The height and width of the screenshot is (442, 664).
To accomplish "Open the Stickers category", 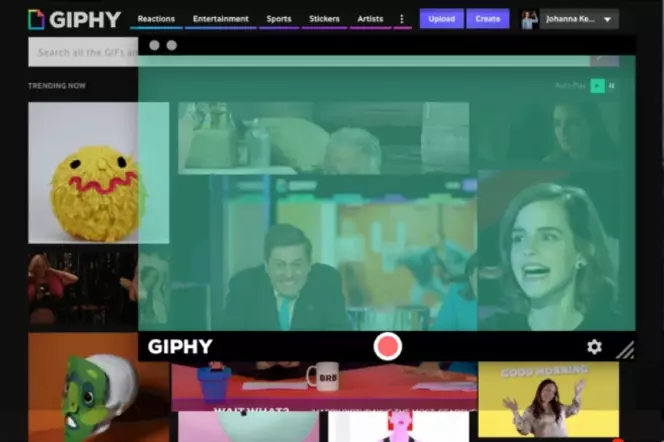I will [x=324, y=19].
